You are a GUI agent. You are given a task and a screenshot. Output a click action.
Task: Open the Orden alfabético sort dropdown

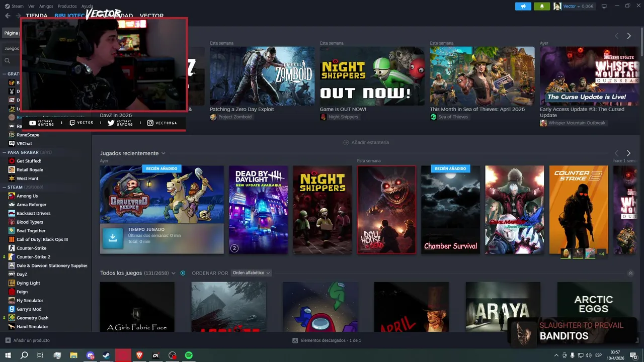tap(251, 273)
